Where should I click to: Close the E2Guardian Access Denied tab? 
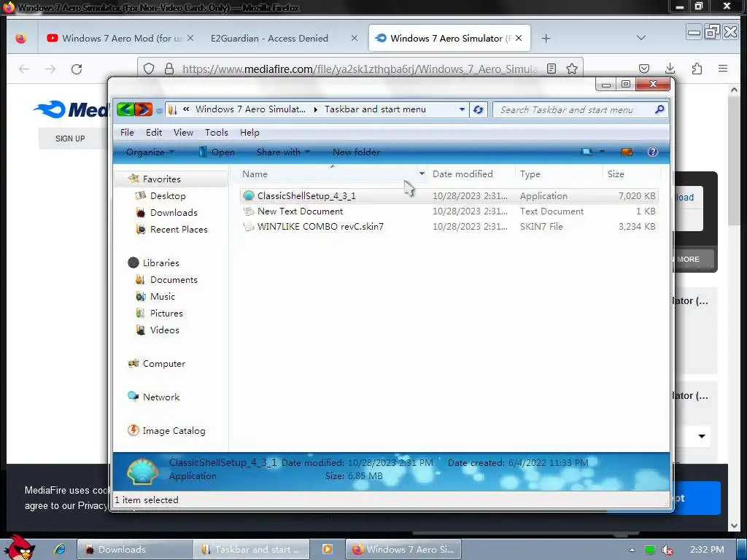(x=354, y=38)
